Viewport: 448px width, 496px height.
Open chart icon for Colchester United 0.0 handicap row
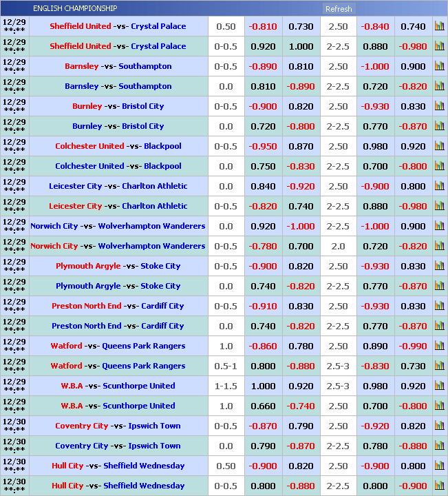(439, 166)
